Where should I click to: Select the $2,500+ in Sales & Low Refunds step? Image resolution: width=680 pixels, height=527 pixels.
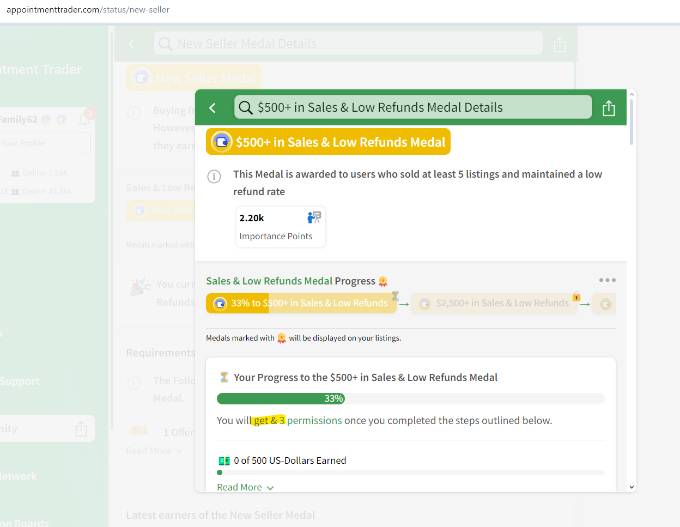[495, 303]
